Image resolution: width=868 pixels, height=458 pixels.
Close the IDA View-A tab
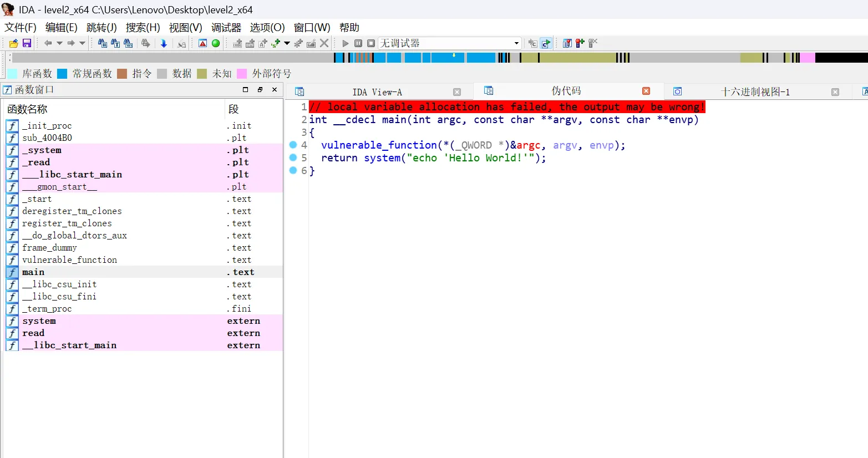click(x=457, y=92)
